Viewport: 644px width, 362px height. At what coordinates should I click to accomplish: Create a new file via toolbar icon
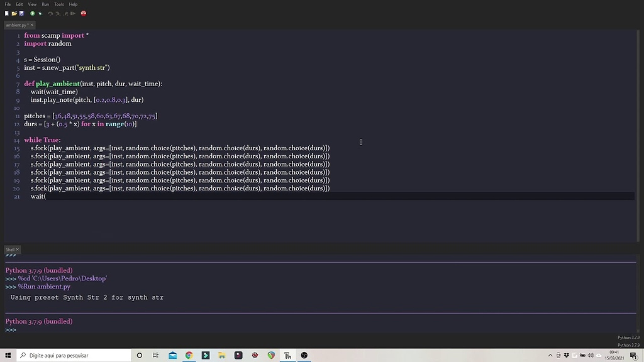coord(6,14)
